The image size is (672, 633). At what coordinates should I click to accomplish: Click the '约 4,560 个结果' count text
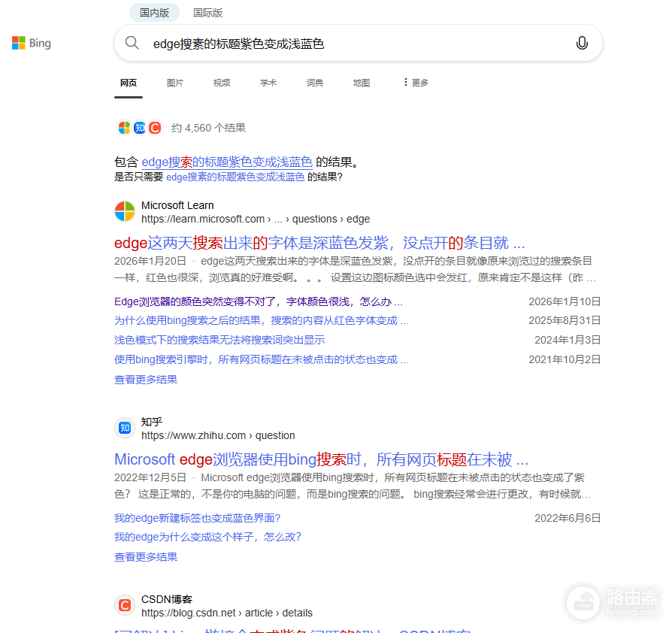click(208, 128)
